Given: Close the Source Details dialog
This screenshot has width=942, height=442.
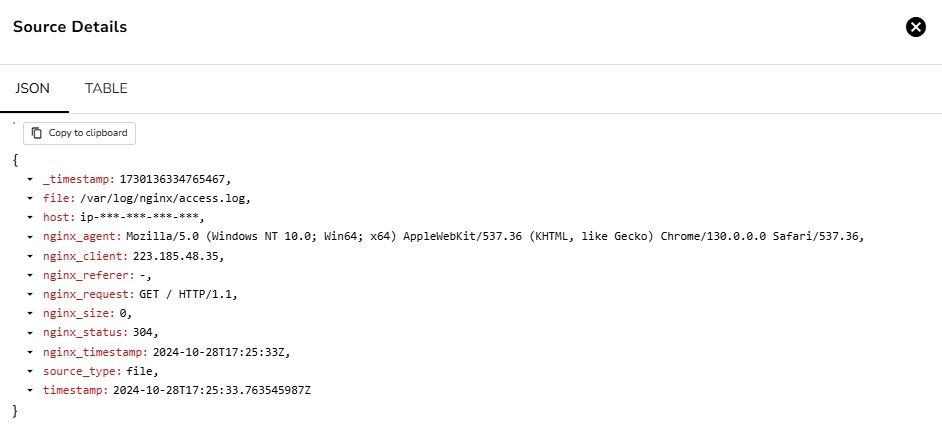Looking at the screenshot, I should tap(915, 27).
